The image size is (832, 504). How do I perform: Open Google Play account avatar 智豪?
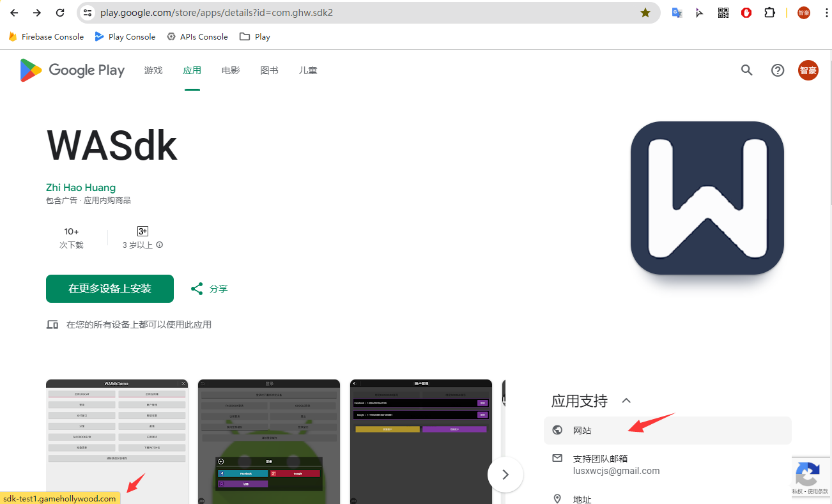coord(808,70)
